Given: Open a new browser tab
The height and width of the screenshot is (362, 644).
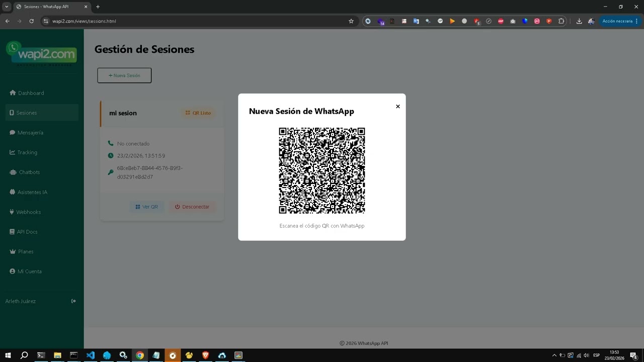Looking at the screenshot, I should [98, 7].
